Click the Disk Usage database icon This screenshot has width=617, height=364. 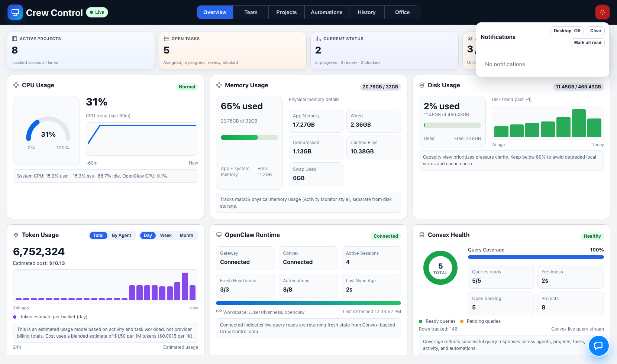(x=422, y=85)
